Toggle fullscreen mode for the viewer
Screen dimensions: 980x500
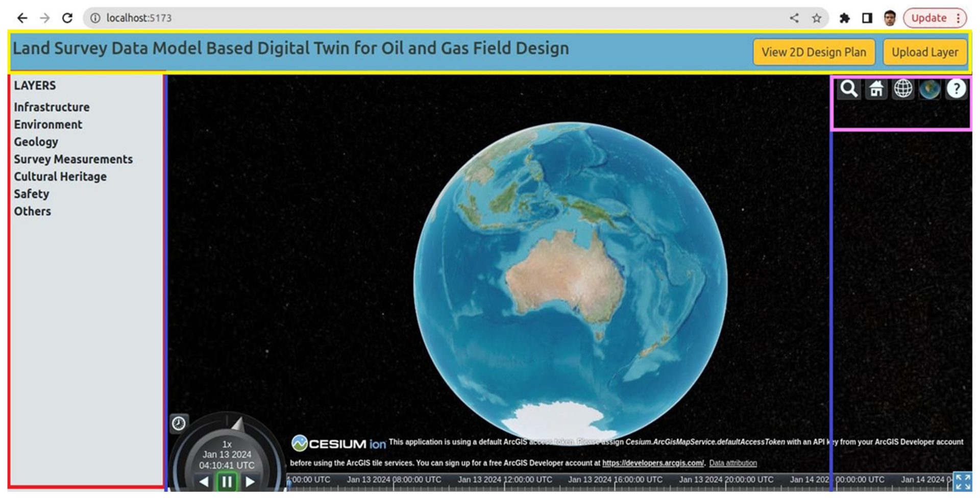click(x=963, y=482)
